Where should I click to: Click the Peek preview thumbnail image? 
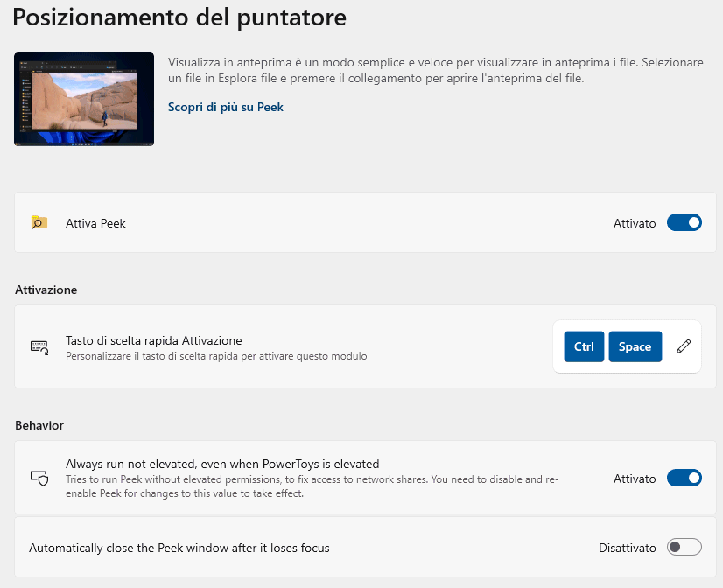(84, 99)
